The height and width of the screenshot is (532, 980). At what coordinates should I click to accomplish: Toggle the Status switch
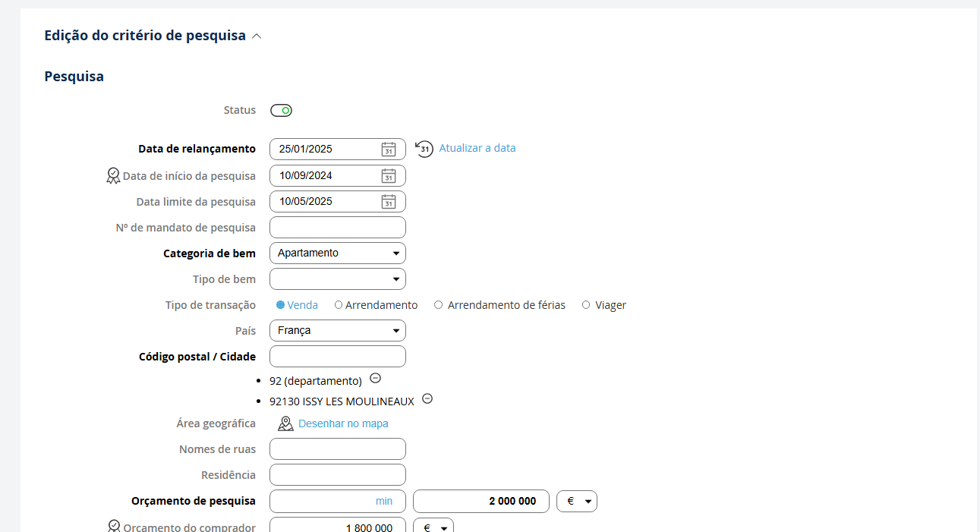coord(281,111)
